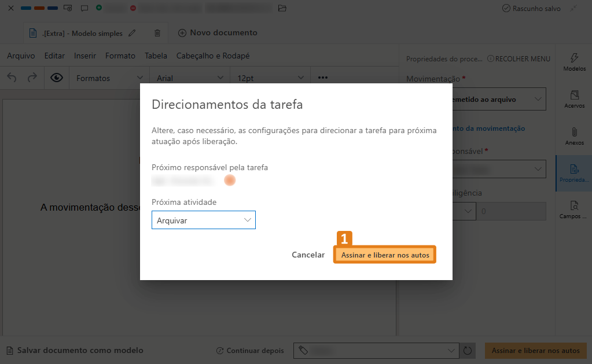Undo the last edit

coord(12,76)
